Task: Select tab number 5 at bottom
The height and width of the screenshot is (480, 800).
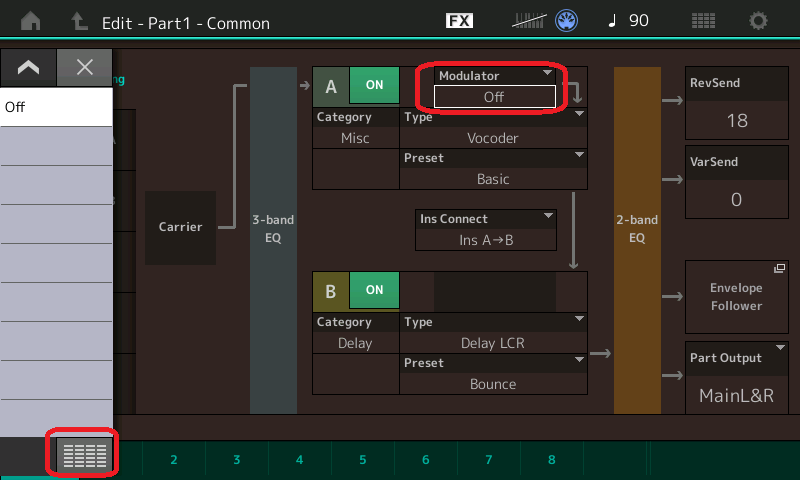Action: click(x=363, y=460)
